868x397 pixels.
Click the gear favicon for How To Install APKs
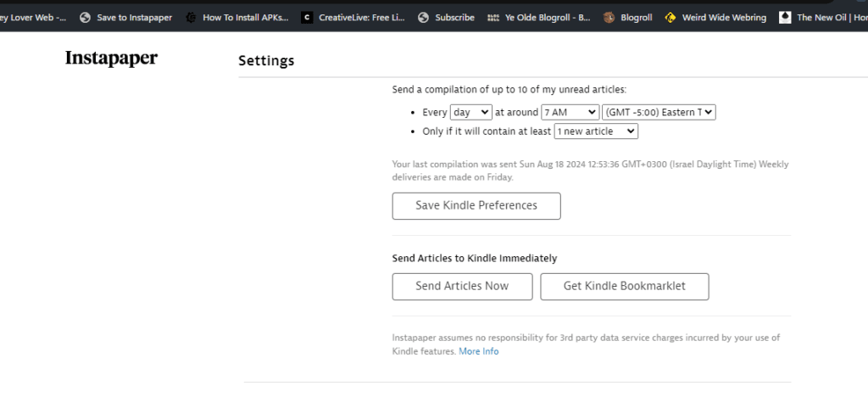pos(191,18)
